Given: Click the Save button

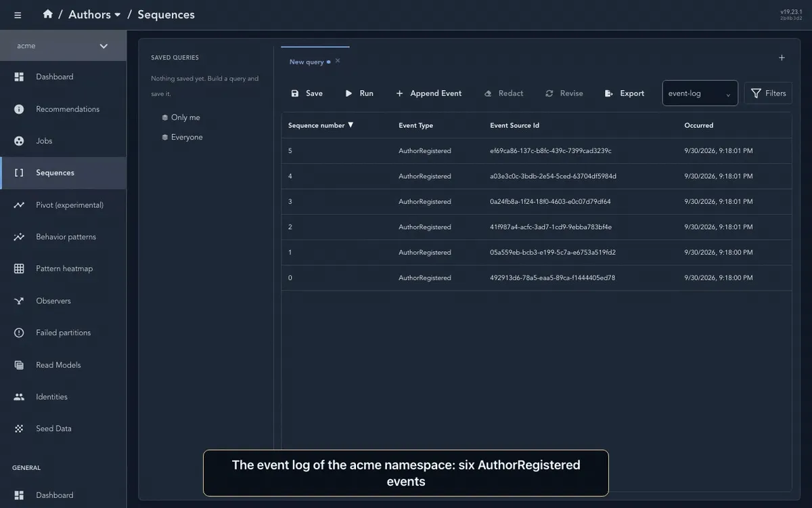Looking at the screenshot, I should (x=307, y=93).
